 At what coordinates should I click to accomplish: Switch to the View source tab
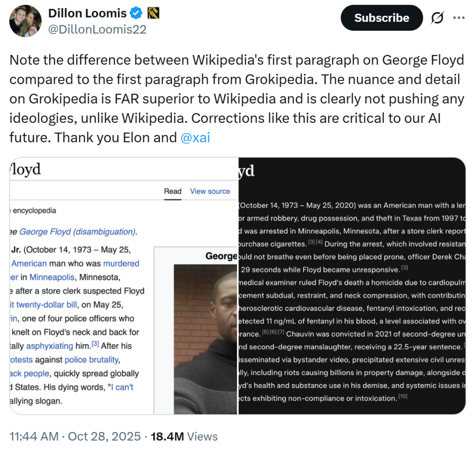coord(210,191)
